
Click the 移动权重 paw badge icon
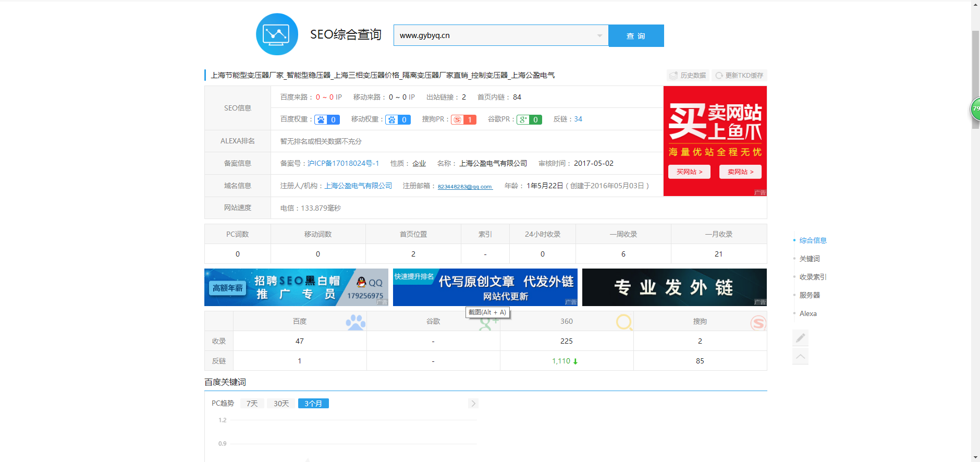coord(398,119)
